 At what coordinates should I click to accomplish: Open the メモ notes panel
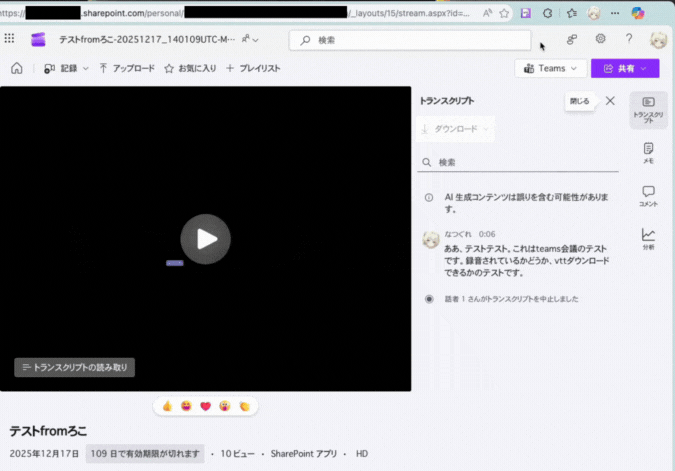(x=648, y=152)
